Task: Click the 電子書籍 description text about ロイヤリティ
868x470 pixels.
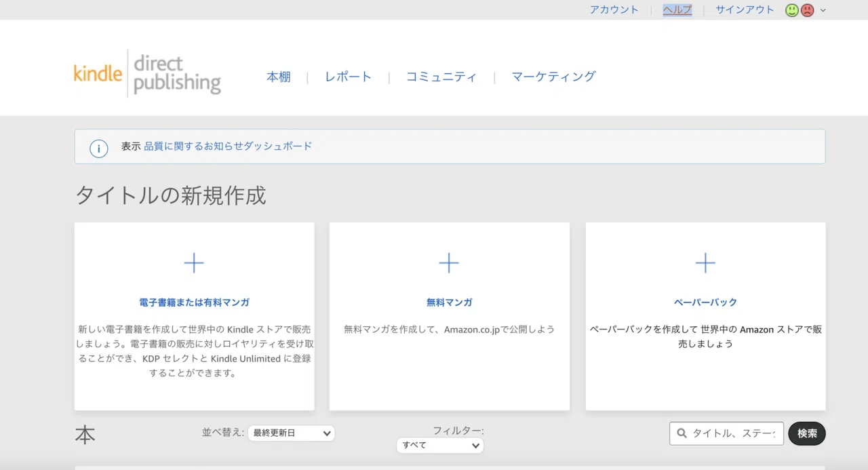Action: click(x=194, y=351)
